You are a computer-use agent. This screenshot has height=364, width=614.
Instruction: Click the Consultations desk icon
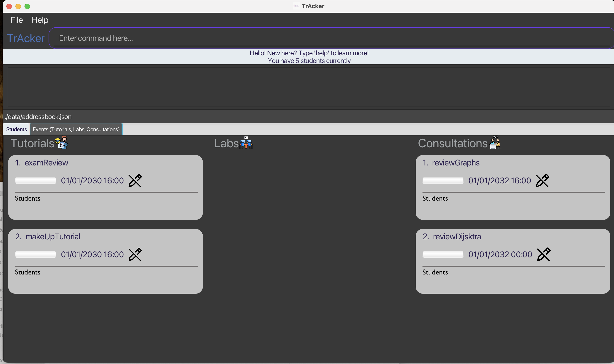(x=495, y=143)
